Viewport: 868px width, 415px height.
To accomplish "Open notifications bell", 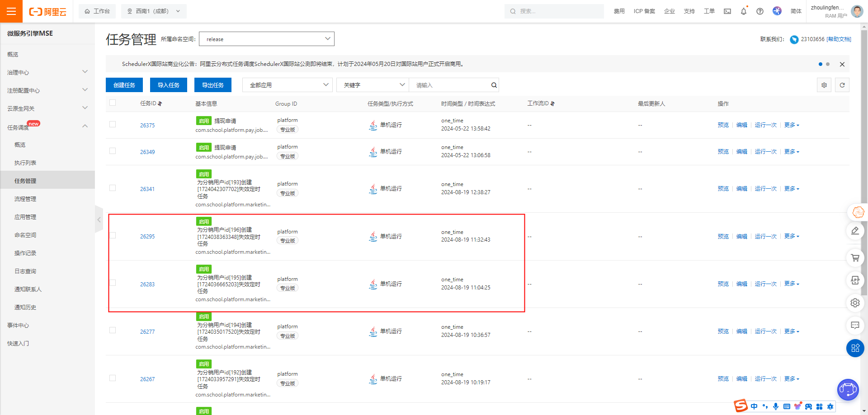I will 744,11.
